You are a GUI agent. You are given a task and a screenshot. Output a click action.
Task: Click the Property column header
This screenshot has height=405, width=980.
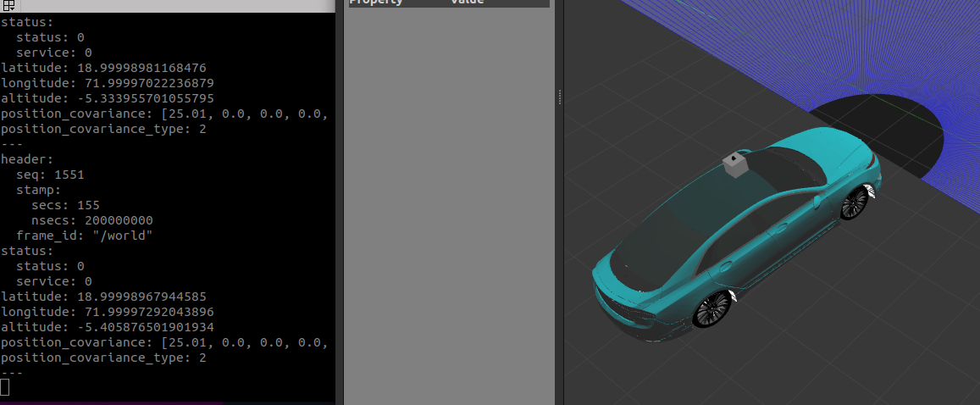376,2
